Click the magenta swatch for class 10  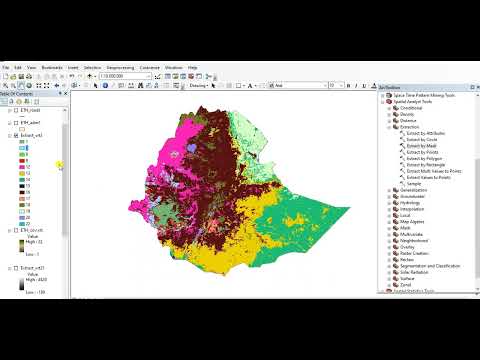coord(22,167)
